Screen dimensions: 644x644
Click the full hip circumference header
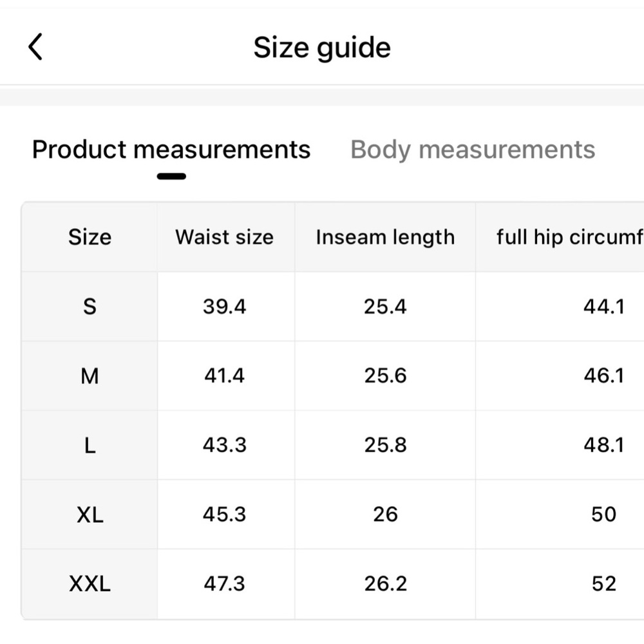pos(570,238)
